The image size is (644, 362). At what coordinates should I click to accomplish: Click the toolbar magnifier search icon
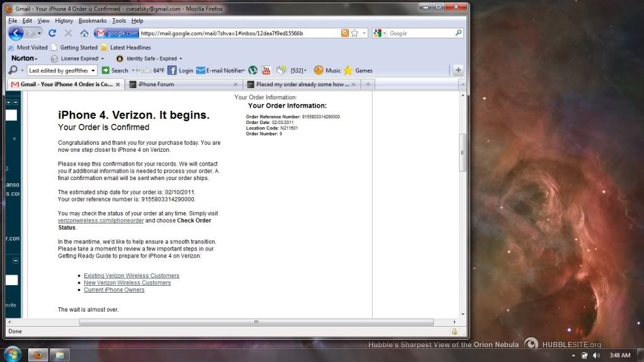(x=13, y=71)
